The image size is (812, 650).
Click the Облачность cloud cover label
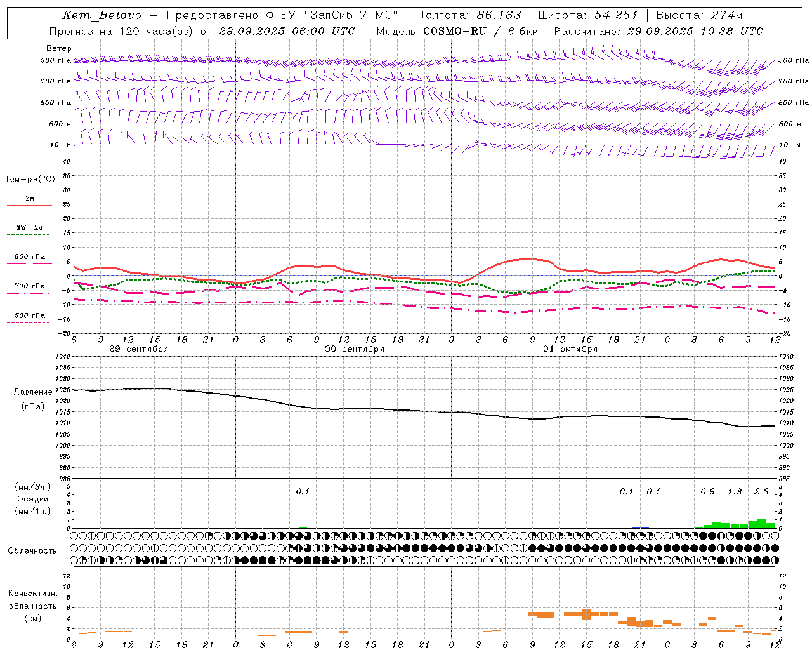click(32, 551)
